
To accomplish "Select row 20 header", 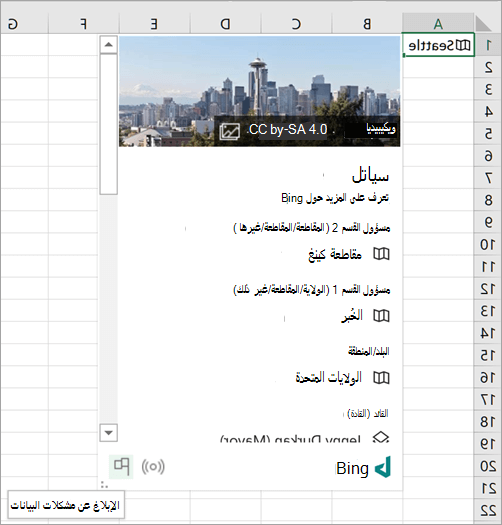I will pos(488,466).
